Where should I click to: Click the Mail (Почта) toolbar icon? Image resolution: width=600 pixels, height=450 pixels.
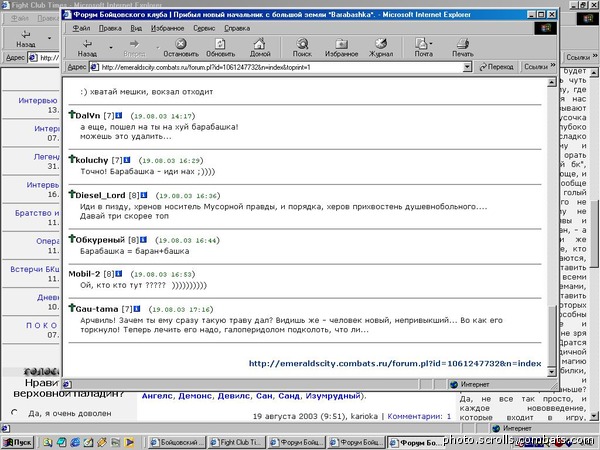(422, 48)
